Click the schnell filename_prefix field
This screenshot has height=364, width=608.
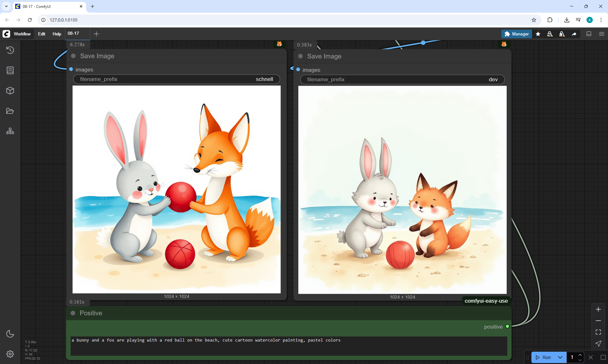click(x=176, y=79)
